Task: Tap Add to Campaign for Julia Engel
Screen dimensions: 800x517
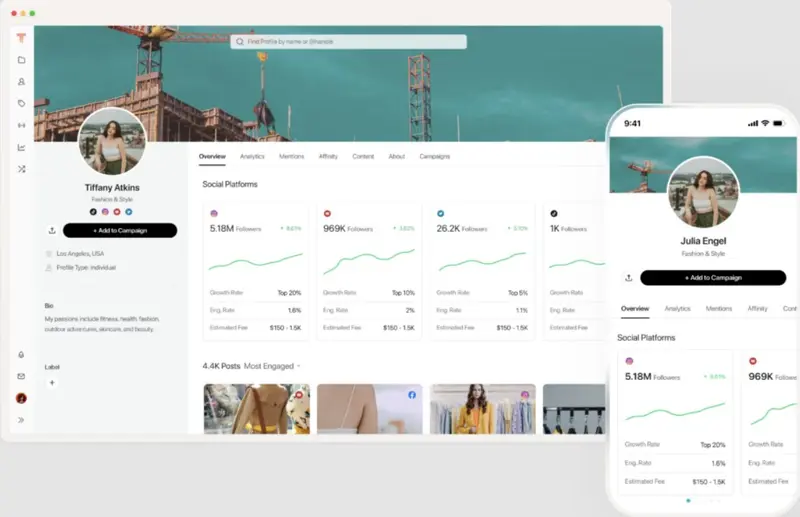Action: point(713,278)
